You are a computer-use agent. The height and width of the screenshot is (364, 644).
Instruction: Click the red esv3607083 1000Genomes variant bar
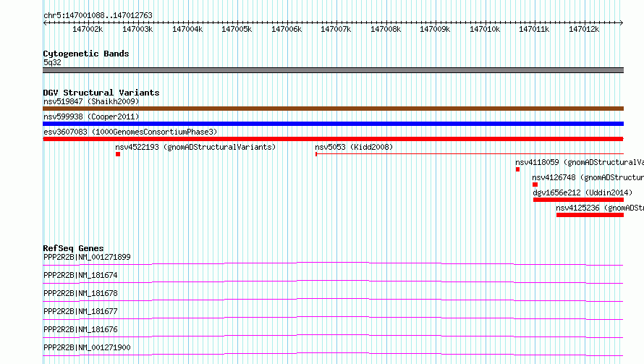(333, 139)
